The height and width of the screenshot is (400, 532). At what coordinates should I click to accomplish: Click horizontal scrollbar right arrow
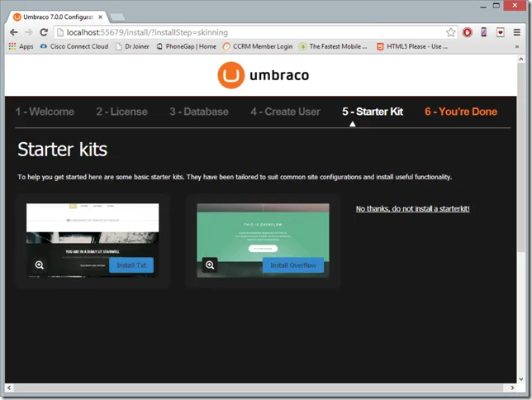(x=512, y=388)
